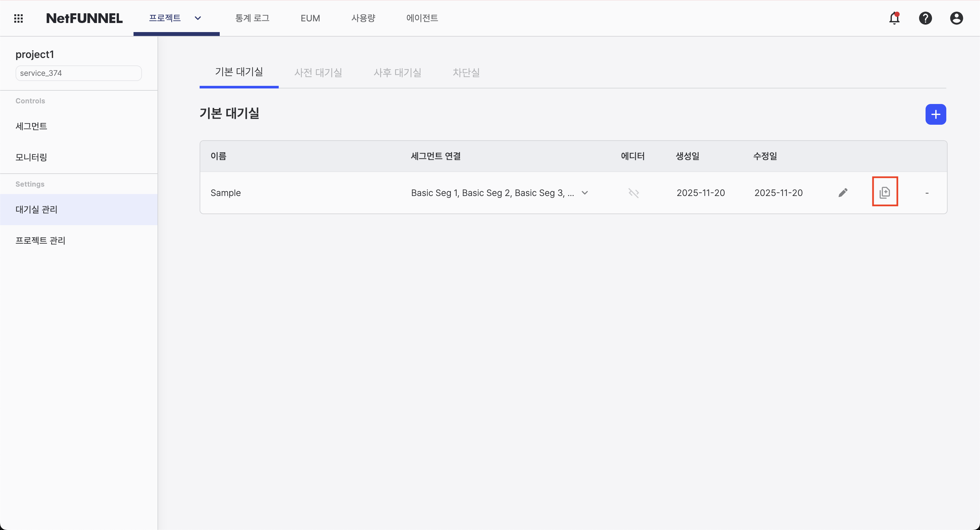Screen dimensions: 980x530
Task: Expand the Basic Seg segment list chevron
Action: [x=585, y=193]
